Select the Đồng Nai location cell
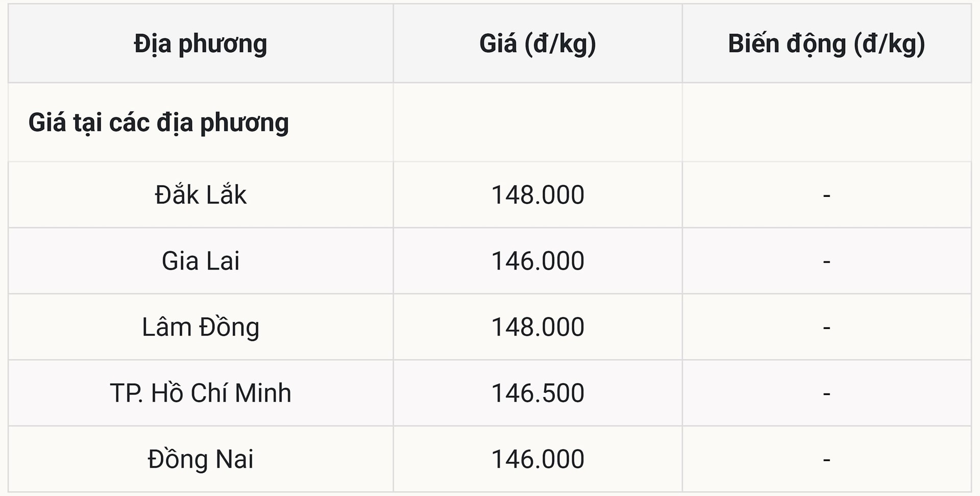Screen dimensions: 980x496 [201, 459]
